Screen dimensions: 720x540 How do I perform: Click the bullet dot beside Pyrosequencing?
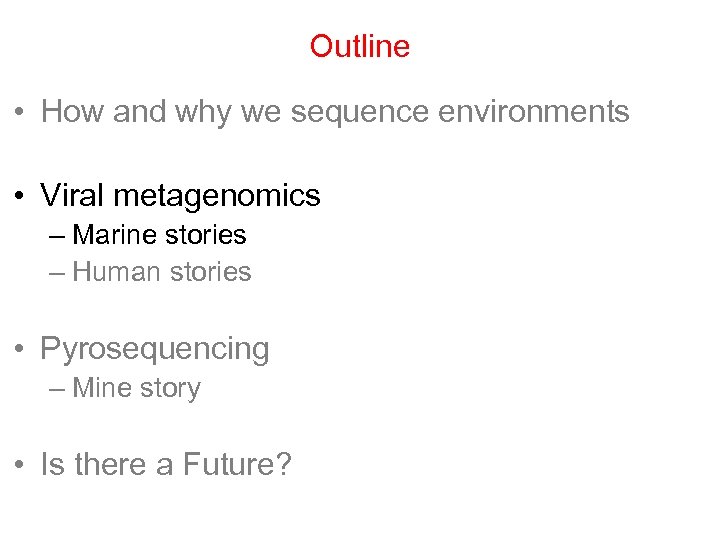coord(19,350)
